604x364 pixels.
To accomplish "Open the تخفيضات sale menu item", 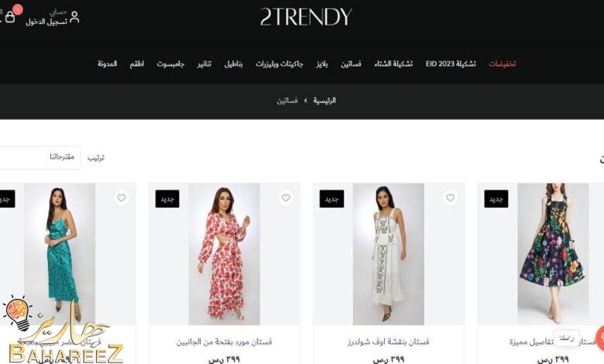I will [x=502, y=64].
